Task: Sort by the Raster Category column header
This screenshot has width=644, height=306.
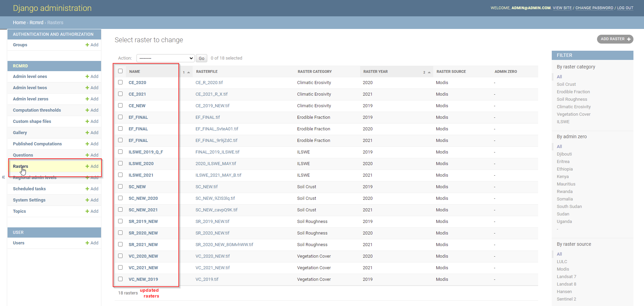Action: (x=315, y=71)
